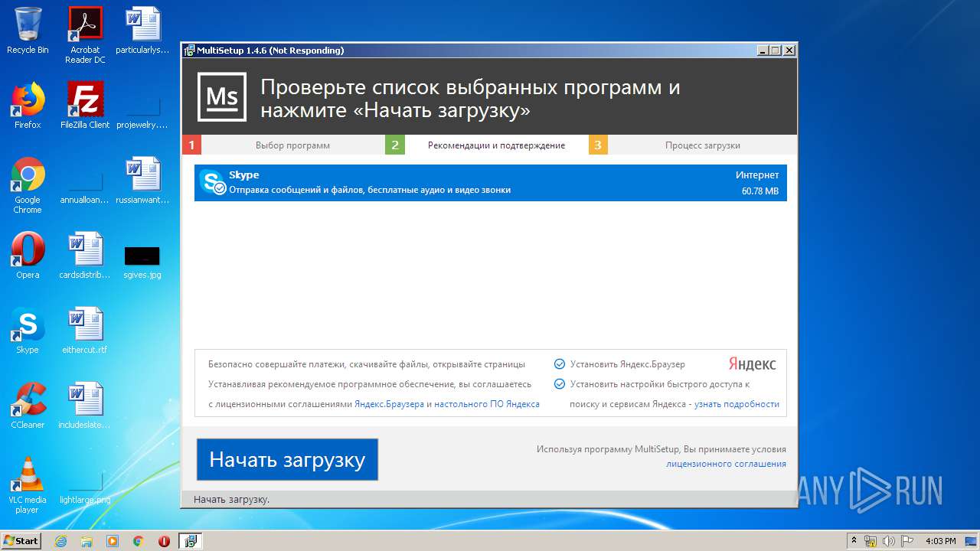
Task: Open настольного ПО Яндекса license link
Action: tap(487, 404)
